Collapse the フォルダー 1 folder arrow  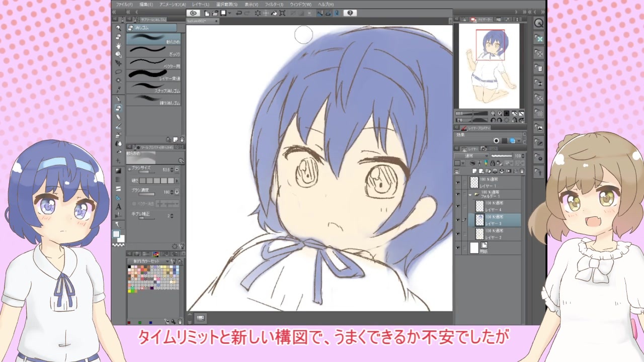pos(470,195)
